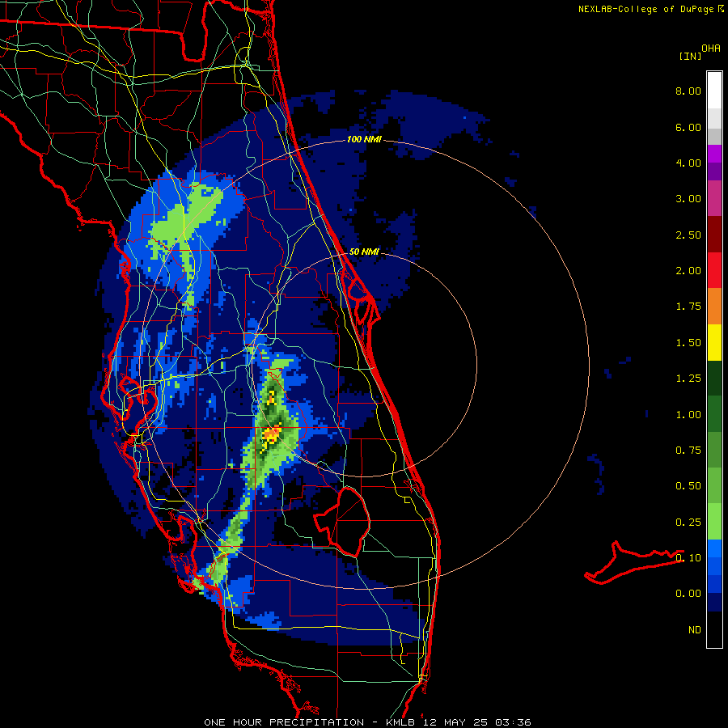Image resolution: width=728 pixels, height=728 pixels.
Task: Select the pink swatch next to 3.00
Action: coord(714,198)
